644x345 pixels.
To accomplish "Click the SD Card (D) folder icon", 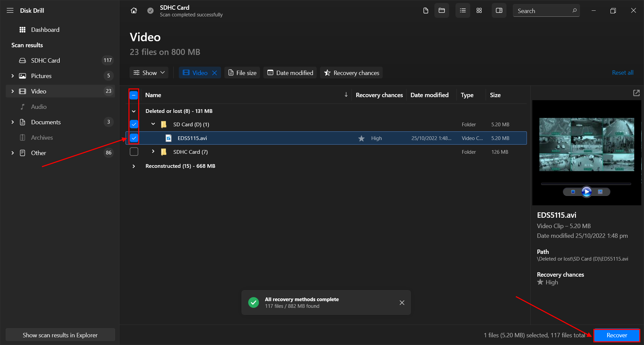I will [x=164, y=125].
